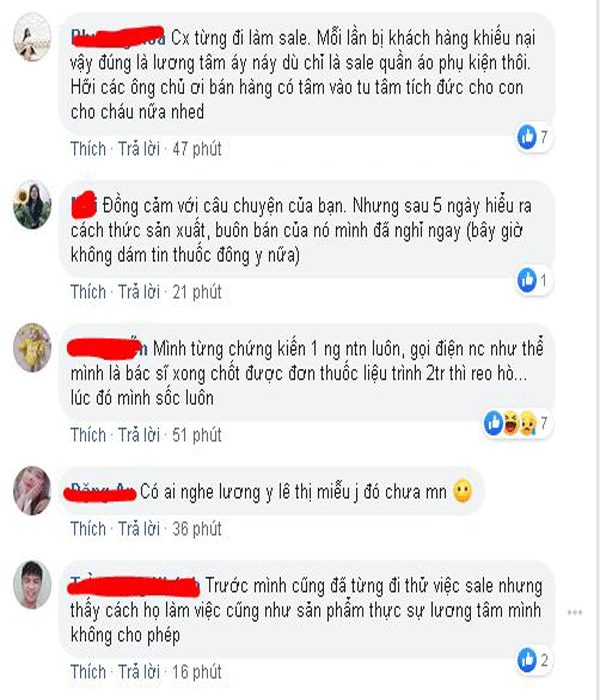Viewport: 600px width, 700px height.
Task: Open three-dots options on last comment
Action: pos(575,612)
